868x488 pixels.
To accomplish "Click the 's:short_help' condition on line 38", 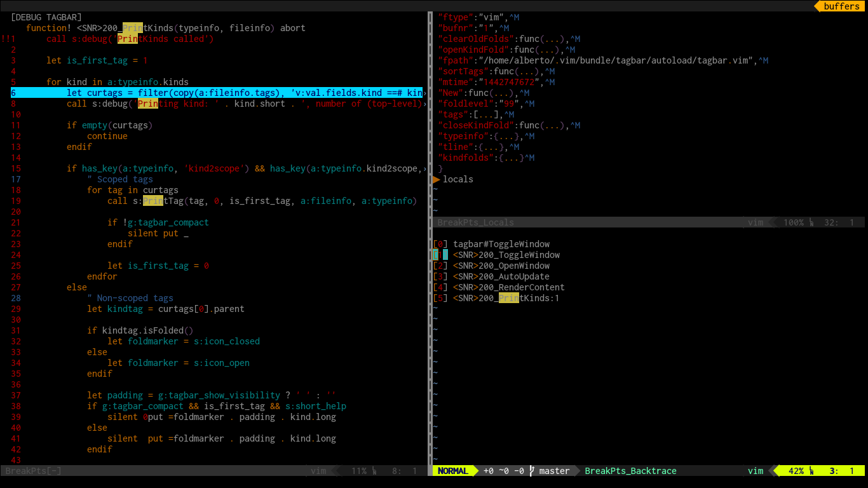I will (x=316, y=406).
